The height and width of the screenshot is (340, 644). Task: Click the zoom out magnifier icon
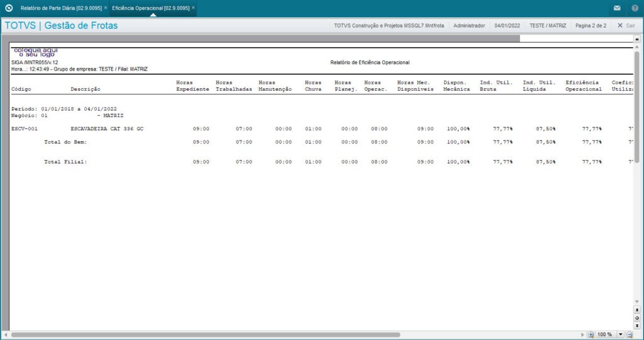629,335
